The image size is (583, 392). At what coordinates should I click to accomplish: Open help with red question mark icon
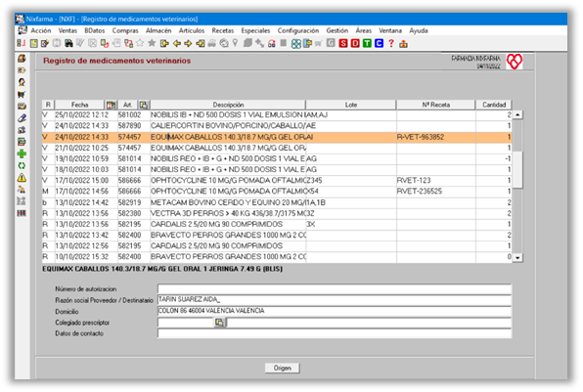tap(391, 44)
